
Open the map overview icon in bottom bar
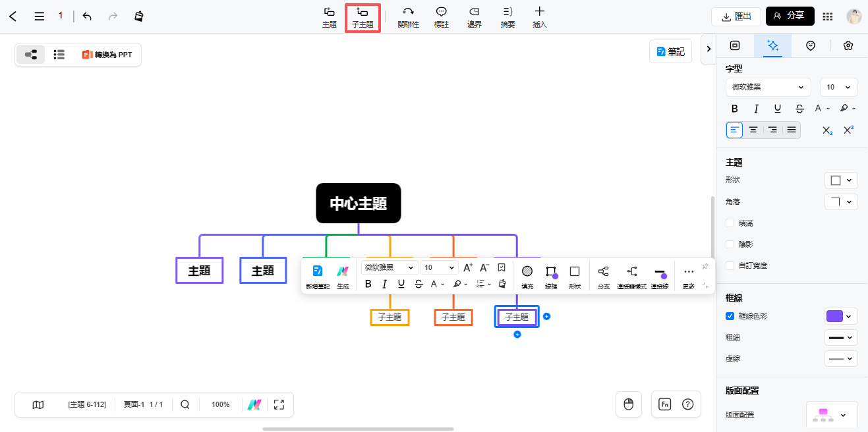(x=38, y=404)
